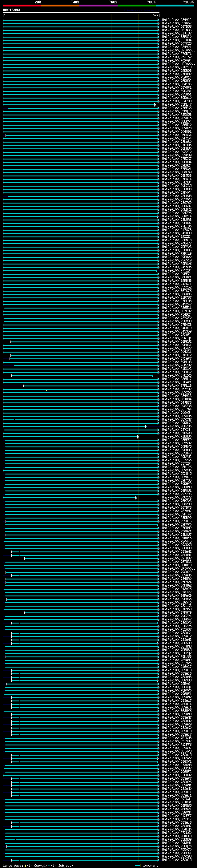Image resolution: width=197 pixels, height=868 pixels.
Task: Select hit label UniRef100_A9NTQ1
Action: [x=176, y=338]
